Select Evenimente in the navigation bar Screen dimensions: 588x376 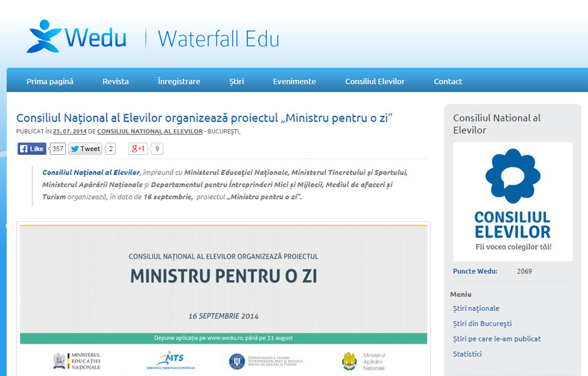coord(294,81)
